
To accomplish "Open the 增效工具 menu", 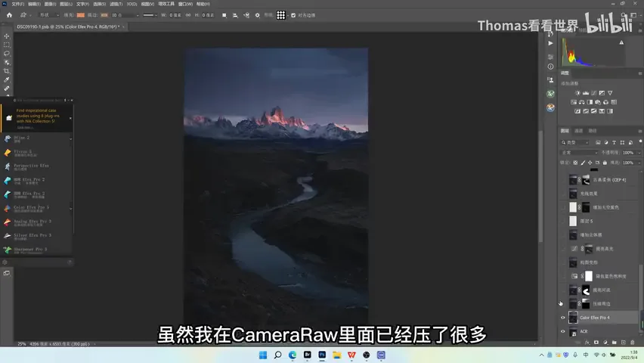I will click(166, 4).
